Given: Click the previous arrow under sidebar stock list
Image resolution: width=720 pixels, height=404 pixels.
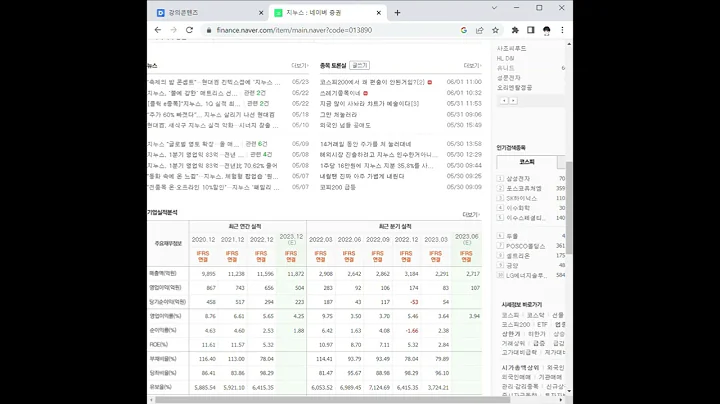Looking at the screenshot, I should 504,100.
